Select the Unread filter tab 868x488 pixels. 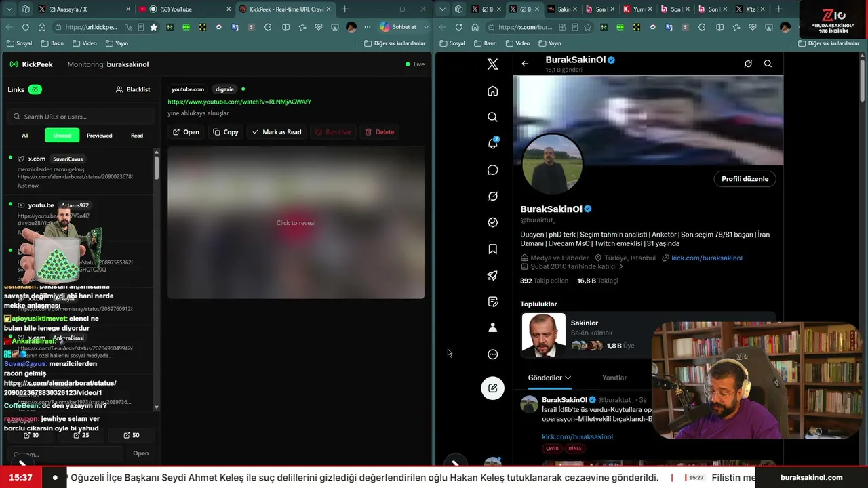coord(62,136)
